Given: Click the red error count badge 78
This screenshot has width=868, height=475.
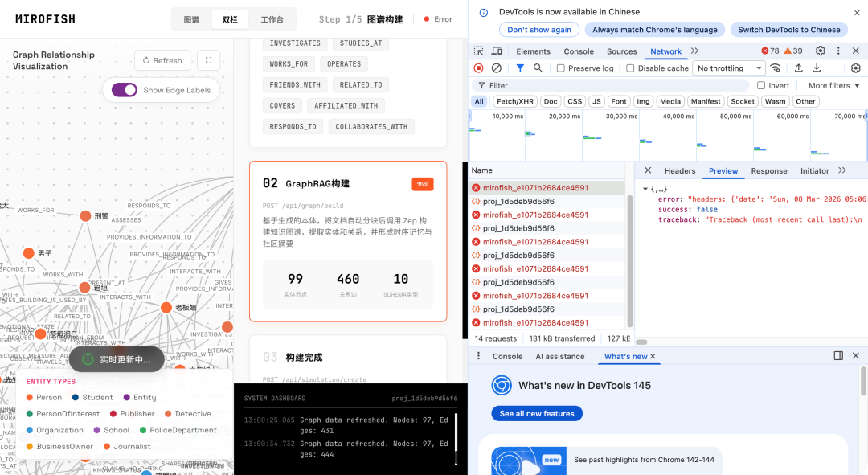Looking at the screenshot, I should 770,51.
